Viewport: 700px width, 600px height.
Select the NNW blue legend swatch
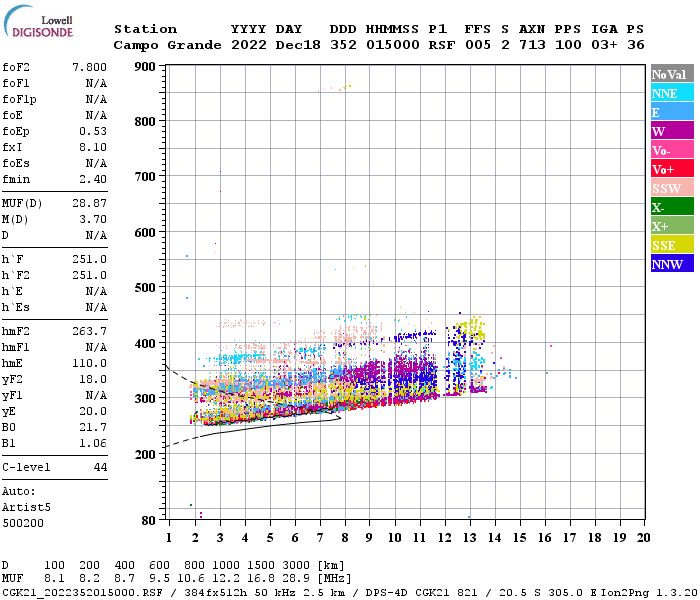coord(672,263)
